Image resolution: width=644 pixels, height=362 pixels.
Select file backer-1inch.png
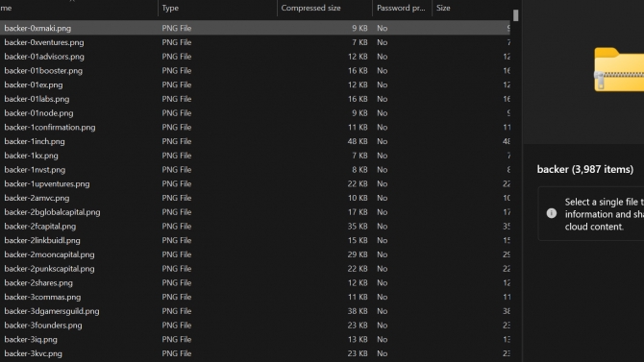pos(35,141)
